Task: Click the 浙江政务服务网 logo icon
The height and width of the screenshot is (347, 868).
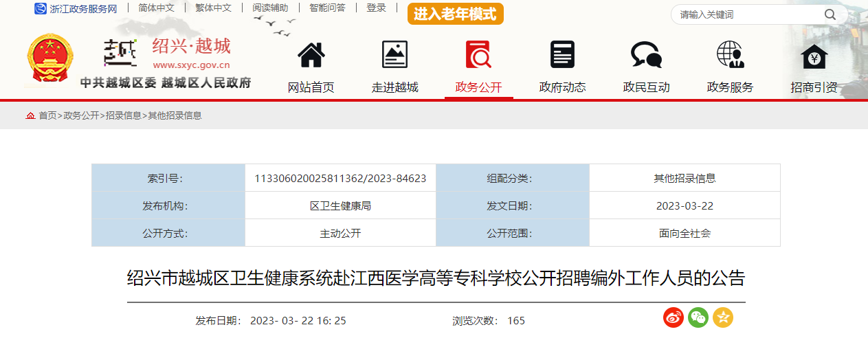Action: coord(41,8)
